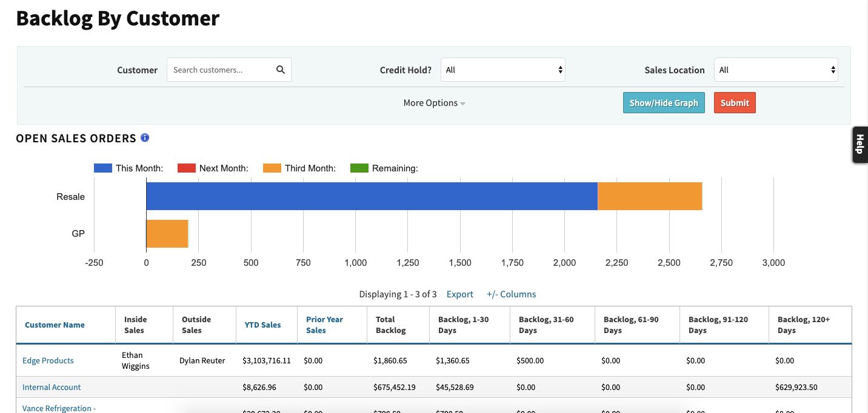Open the +/- Columns link
Screen dimensions: 868x413
511,294
